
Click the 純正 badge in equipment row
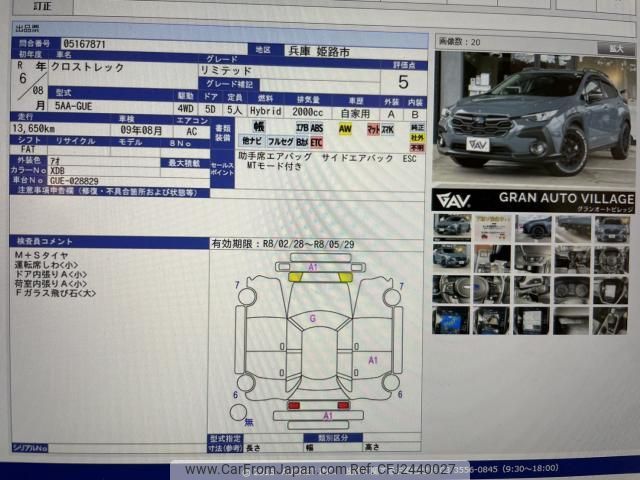pyautogui.click(x=416, y=127)
